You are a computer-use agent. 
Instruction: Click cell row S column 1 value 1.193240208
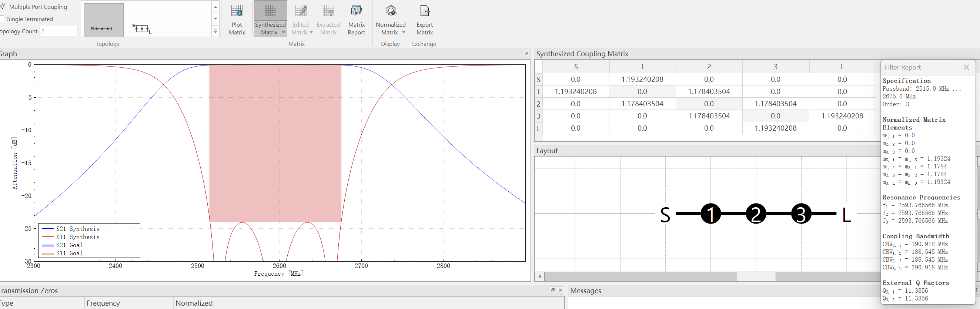pos(643,80)
